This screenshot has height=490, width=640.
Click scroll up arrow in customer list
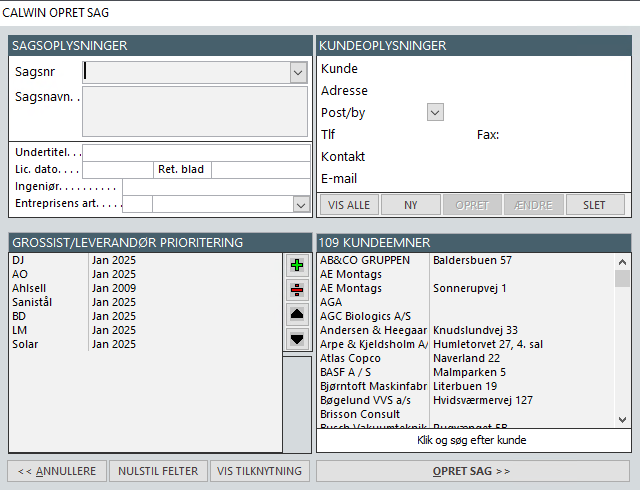click(622, 262)
